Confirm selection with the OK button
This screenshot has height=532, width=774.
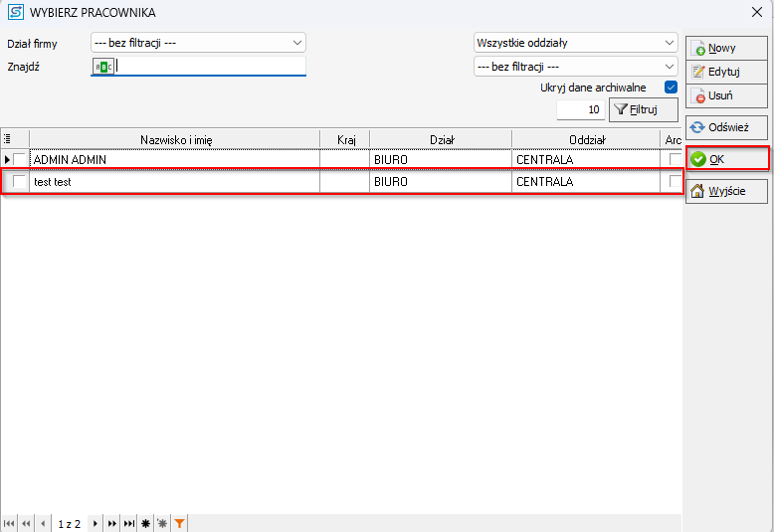click(726, 159)
